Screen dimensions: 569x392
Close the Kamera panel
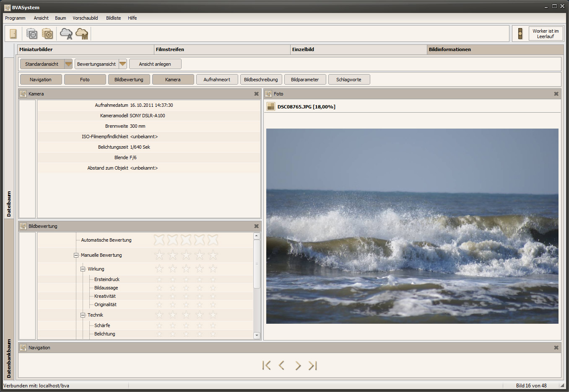pyautogui.click(x=256, y=94)
